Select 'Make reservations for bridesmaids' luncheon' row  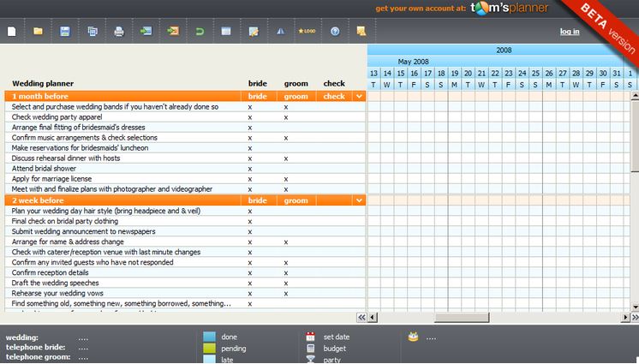coord(185,147)
